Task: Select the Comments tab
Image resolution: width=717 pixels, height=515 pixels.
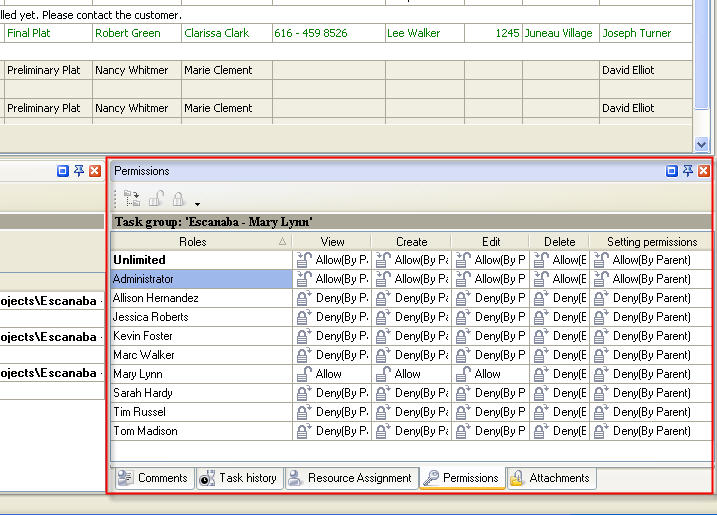Action: click(152, 478)
